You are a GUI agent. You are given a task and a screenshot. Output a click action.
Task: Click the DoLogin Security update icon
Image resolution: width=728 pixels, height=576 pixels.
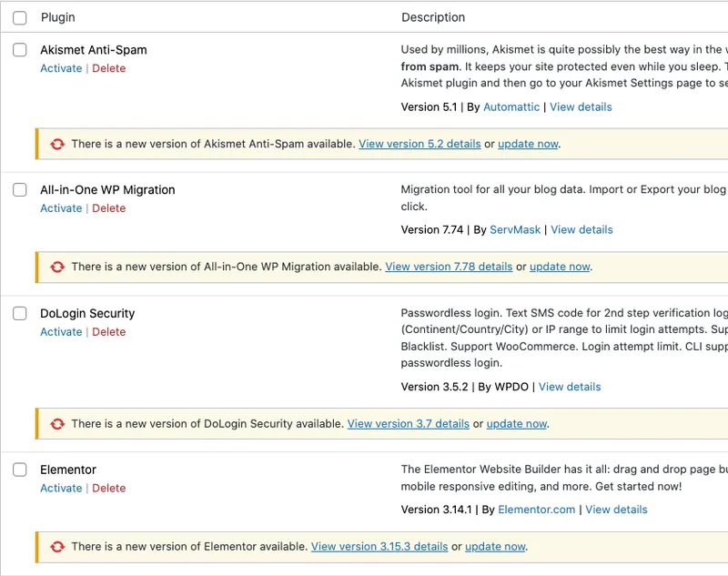57,424
